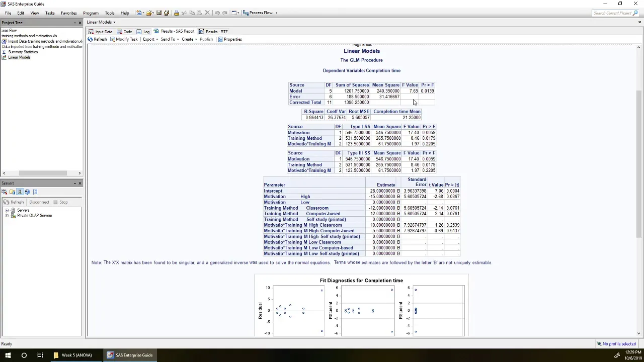The height and width of the screenshot is (362, 644).
Task: Open the Windows Start menu
Action: point(8,355)
